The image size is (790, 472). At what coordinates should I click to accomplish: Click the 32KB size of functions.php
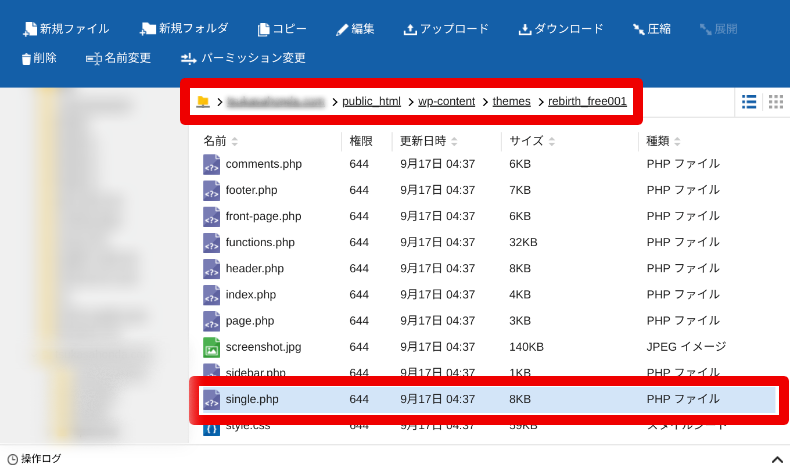523,243
